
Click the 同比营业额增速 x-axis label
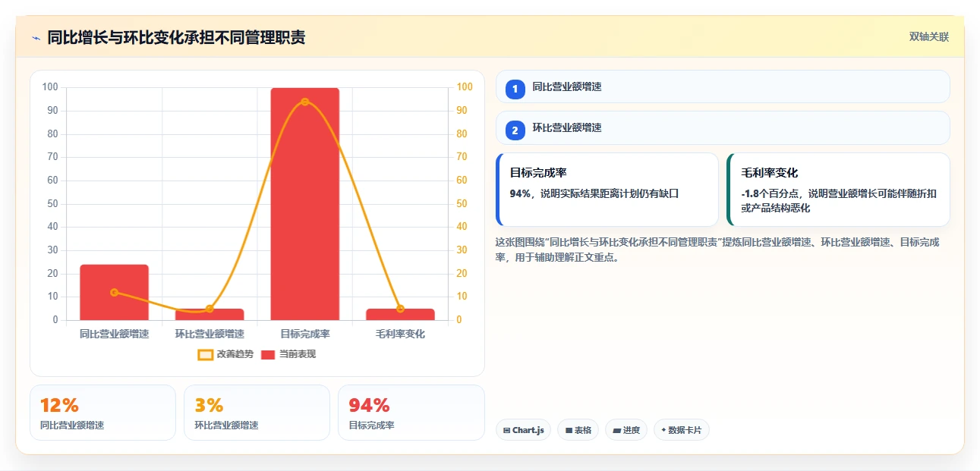(114, 334)
